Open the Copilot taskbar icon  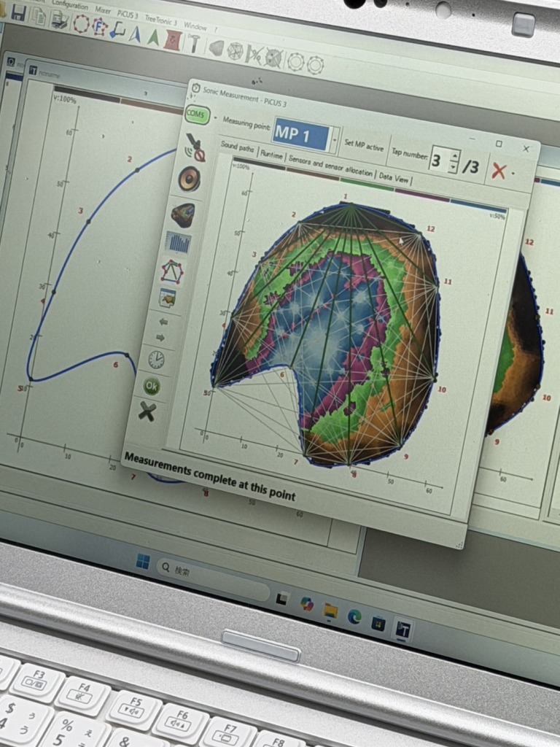(307, 604)
